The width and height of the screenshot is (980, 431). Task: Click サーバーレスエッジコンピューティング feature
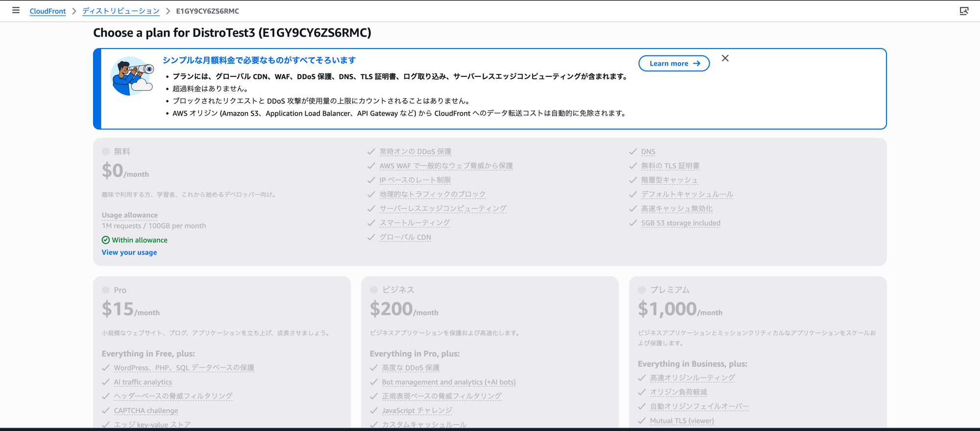click(x=443, y=209)
